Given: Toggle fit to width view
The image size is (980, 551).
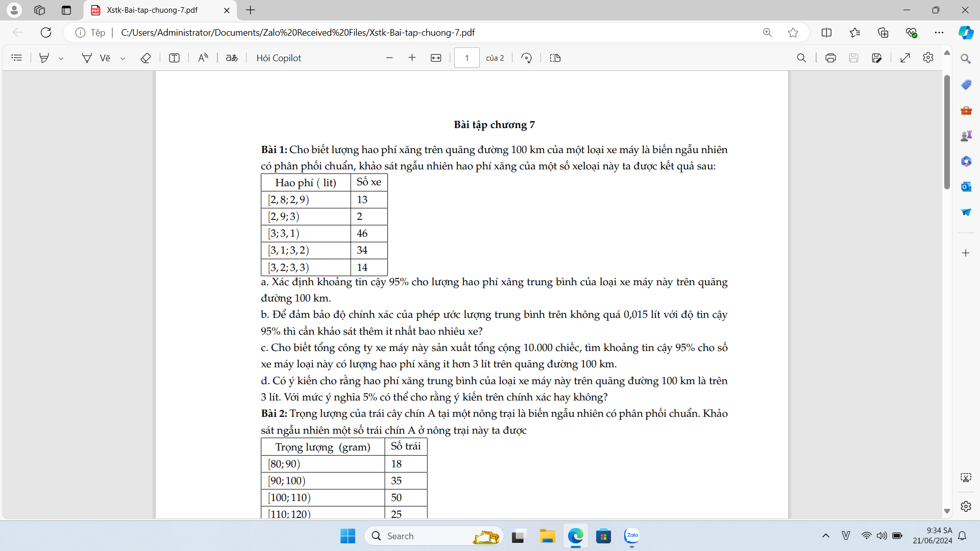Looking at the screenshot, I should pyautogui.click(x=436, y=58).
